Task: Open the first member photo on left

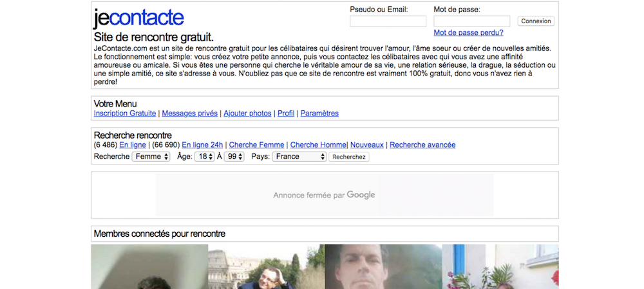Action: [x=149, y=267]
